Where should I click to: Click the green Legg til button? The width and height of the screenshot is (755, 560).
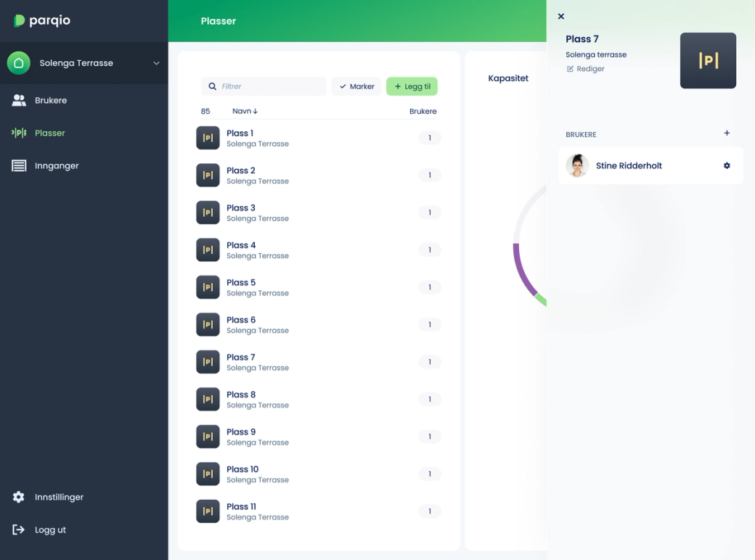[412, 86]
